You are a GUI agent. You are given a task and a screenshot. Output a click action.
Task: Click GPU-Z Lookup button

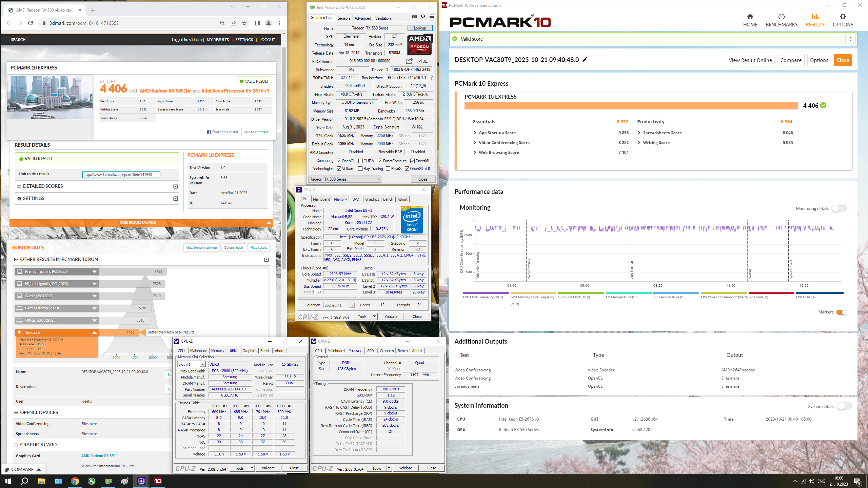(x=420, y=28)
